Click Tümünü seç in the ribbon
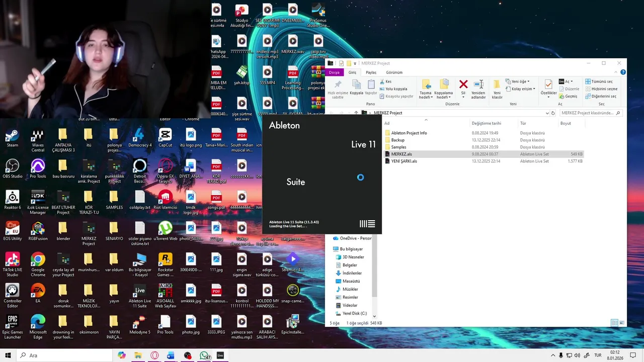The image size is (644, 362). pos(599,81)
